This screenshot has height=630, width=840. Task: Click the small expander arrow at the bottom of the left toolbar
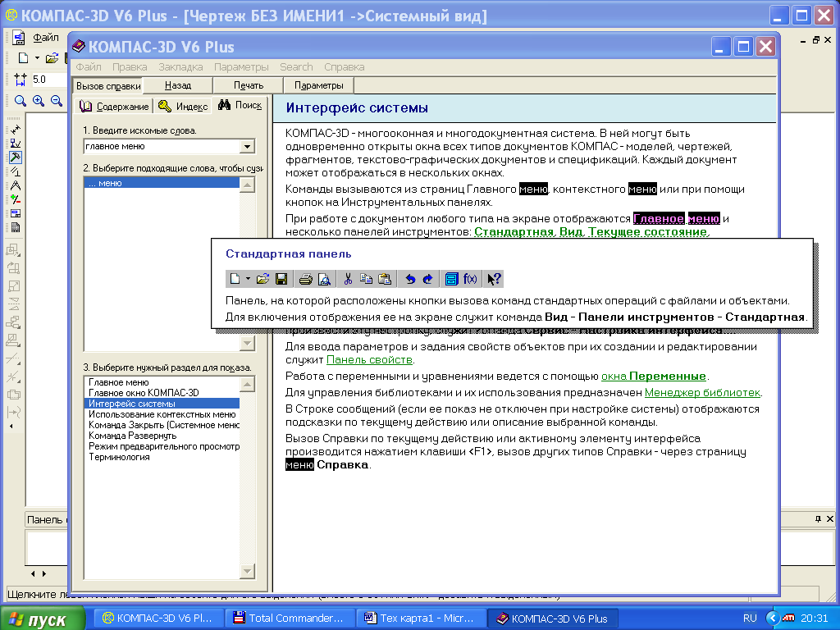[11, 427]
